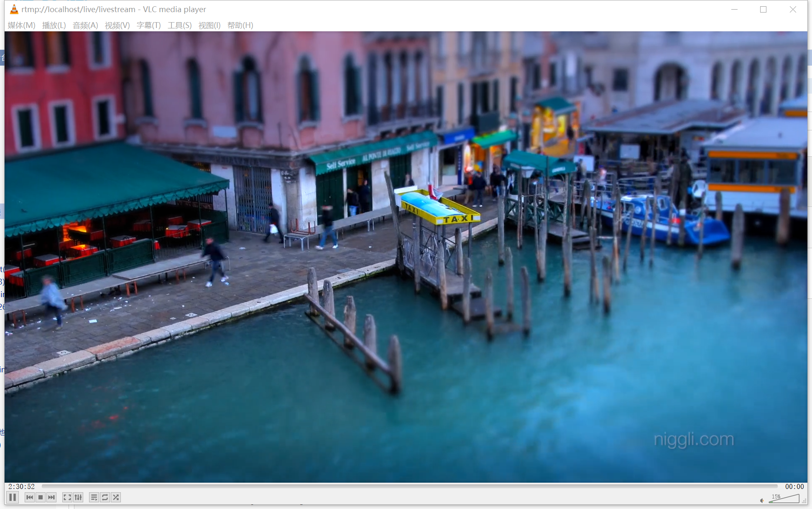
Task: Open the 工具(S) menu
Action: click(x=179, y=25)
